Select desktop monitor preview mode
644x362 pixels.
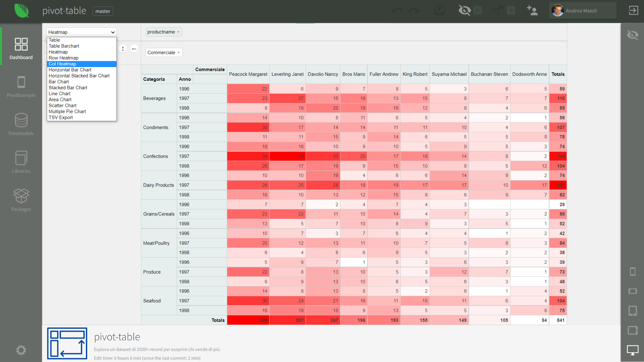[x=633, y=350]
